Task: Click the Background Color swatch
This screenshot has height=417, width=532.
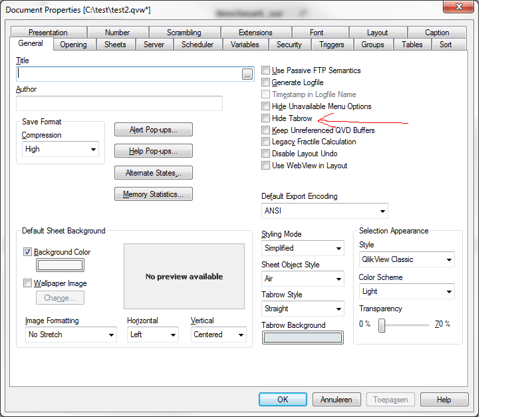Action: tap(60, 265)
